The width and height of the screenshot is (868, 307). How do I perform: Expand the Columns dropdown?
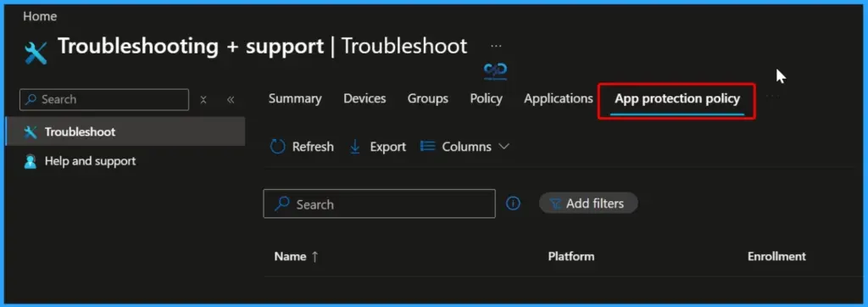point(465,147)
